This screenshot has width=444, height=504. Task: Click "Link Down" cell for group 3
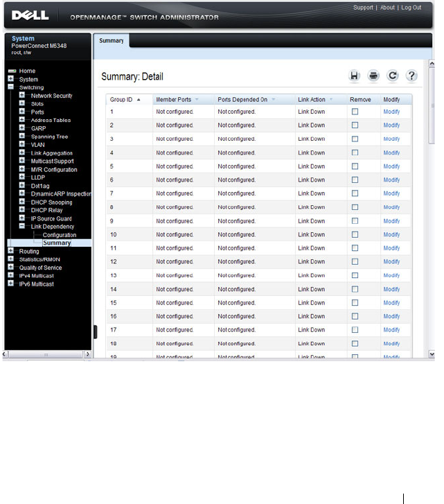coord(312,139)
